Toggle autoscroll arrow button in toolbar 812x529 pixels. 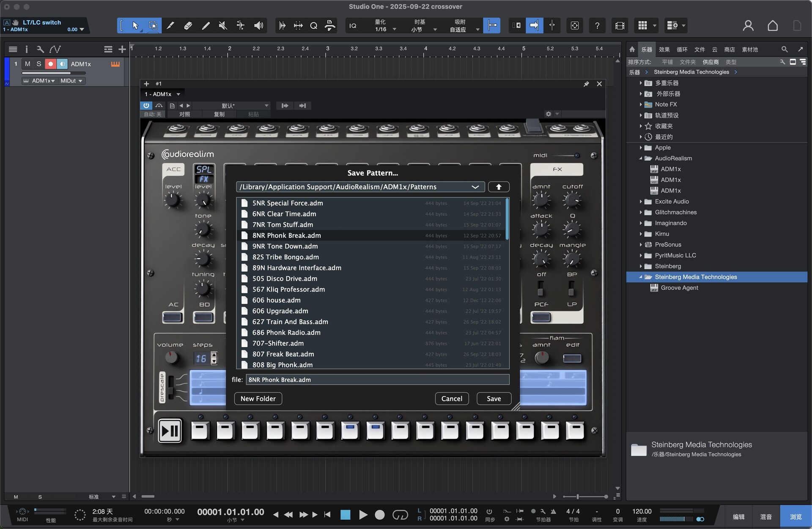(x=534, y=26)
